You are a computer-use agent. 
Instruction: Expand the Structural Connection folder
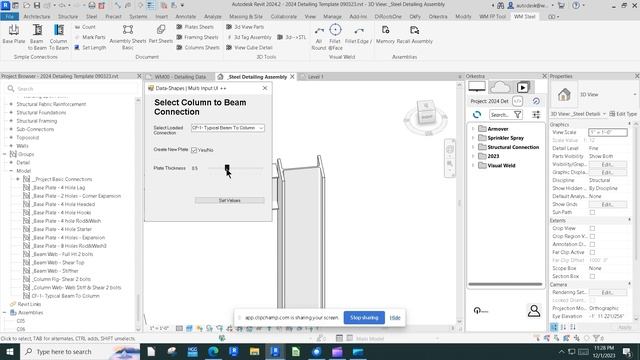473,147
